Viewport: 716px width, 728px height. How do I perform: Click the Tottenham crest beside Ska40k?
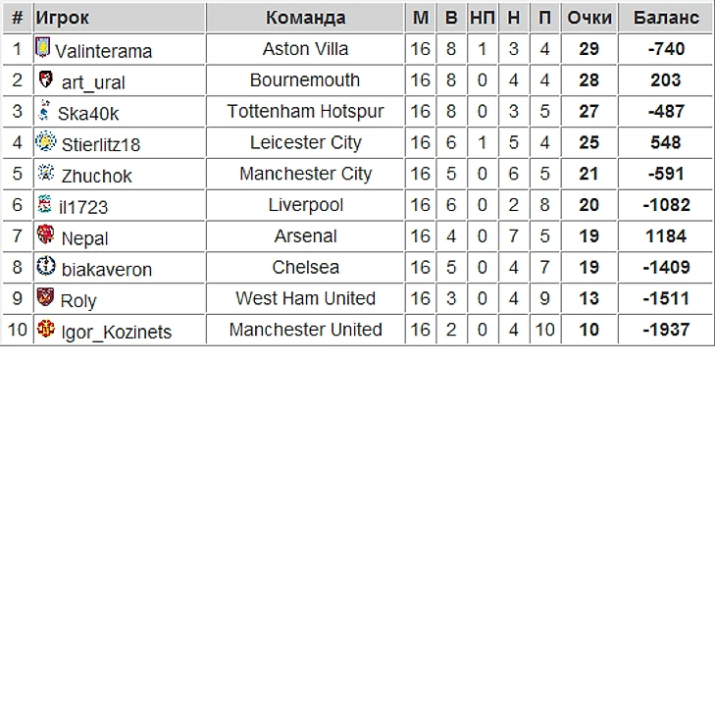coord(44,110)
